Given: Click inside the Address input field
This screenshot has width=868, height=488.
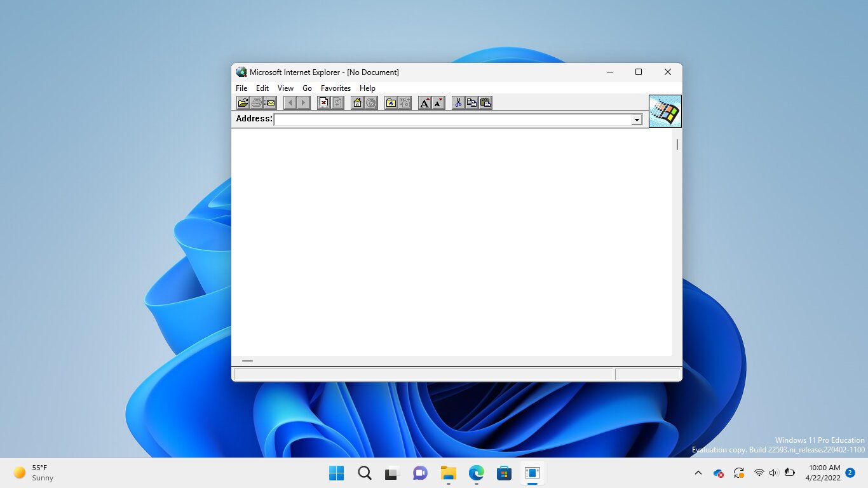Looking at the screenshot, I should pyautogui.click(x=453, y=120).
